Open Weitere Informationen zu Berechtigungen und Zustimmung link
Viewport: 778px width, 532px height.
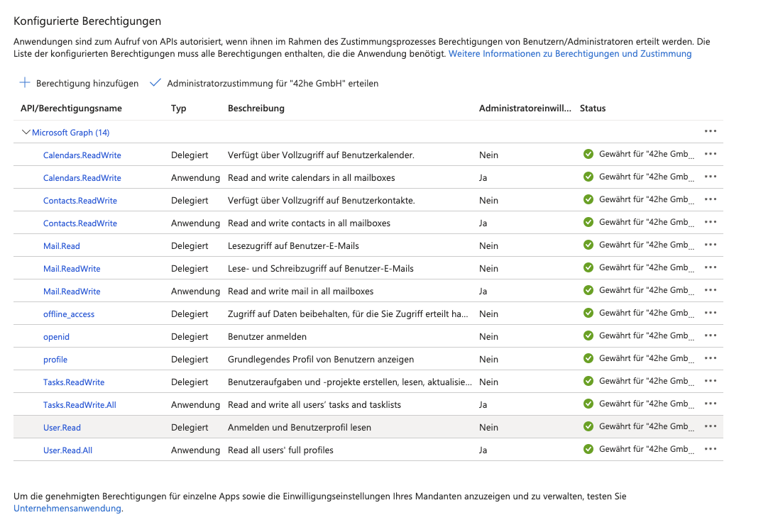click(570, 53)
